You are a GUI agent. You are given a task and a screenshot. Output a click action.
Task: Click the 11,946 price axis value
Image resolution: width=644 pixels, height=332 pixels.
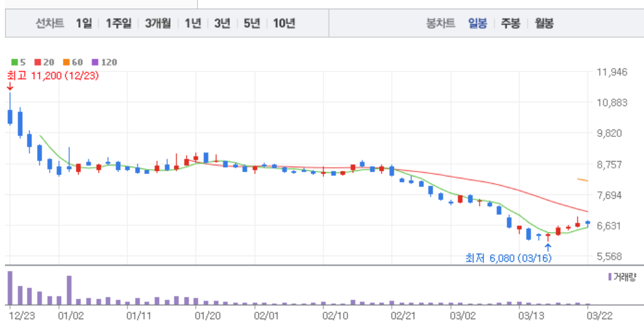pos(612,72)
